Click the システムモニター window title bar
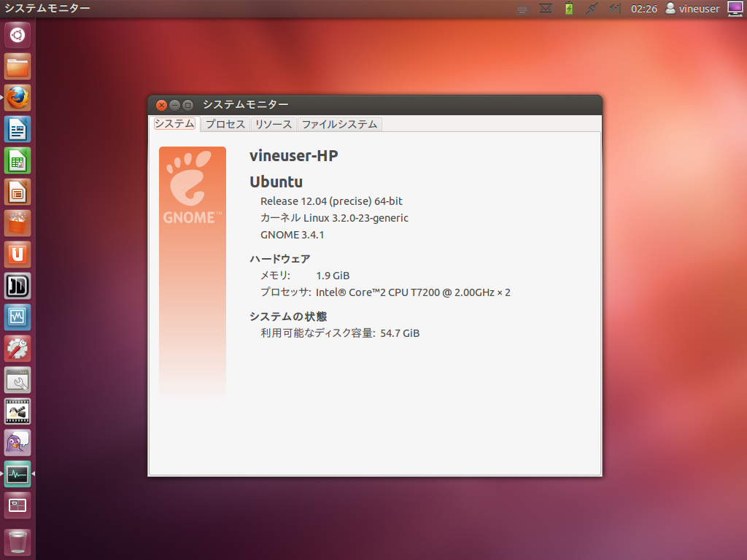 click(375, 105)
